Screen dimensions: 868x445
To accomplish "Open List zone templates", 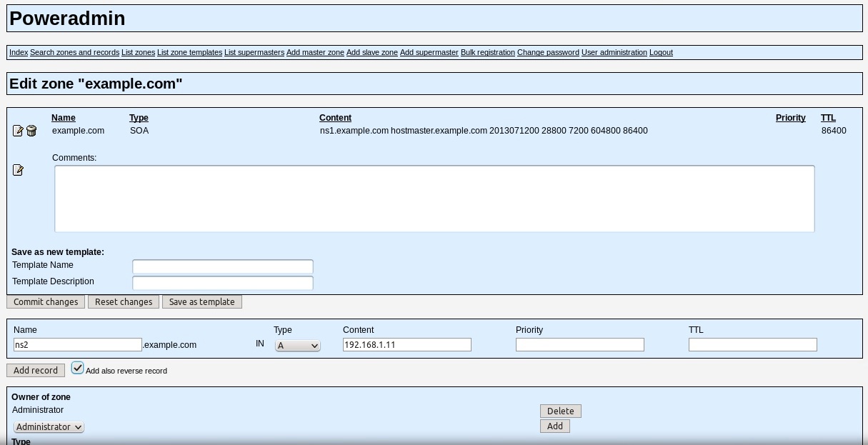I will coord(189,52).
